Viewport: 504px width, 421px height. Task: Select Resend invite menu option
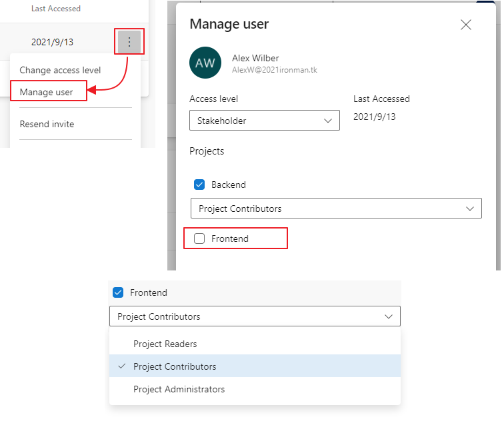[x=47, y=124]
